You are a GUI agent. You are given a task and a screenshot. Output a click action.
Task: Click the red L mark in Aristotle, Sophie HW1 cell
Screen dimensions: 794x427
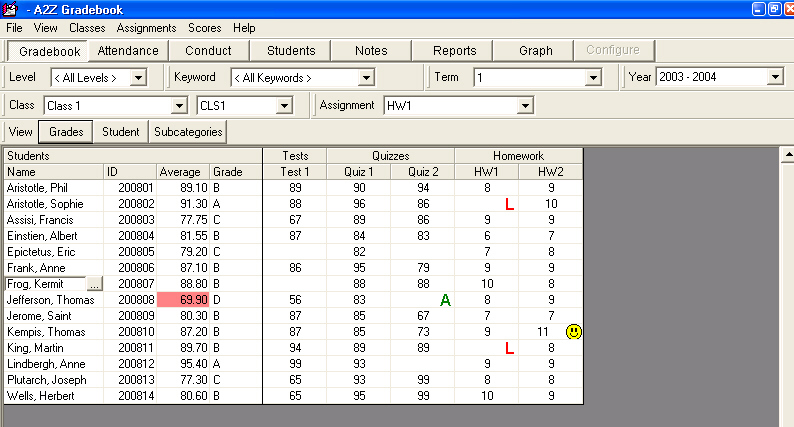tap(509, 204)
